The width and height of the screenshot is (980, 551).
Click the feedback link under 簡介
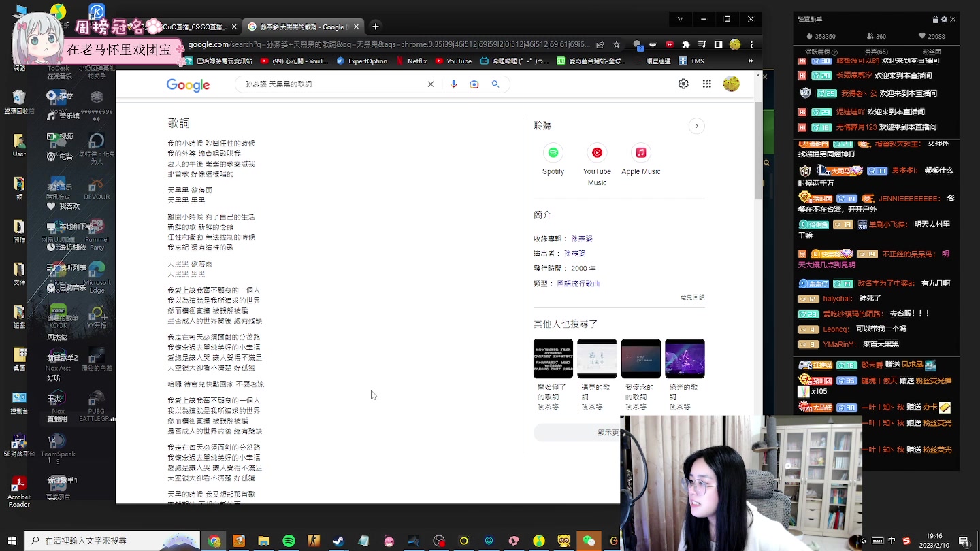692,297
